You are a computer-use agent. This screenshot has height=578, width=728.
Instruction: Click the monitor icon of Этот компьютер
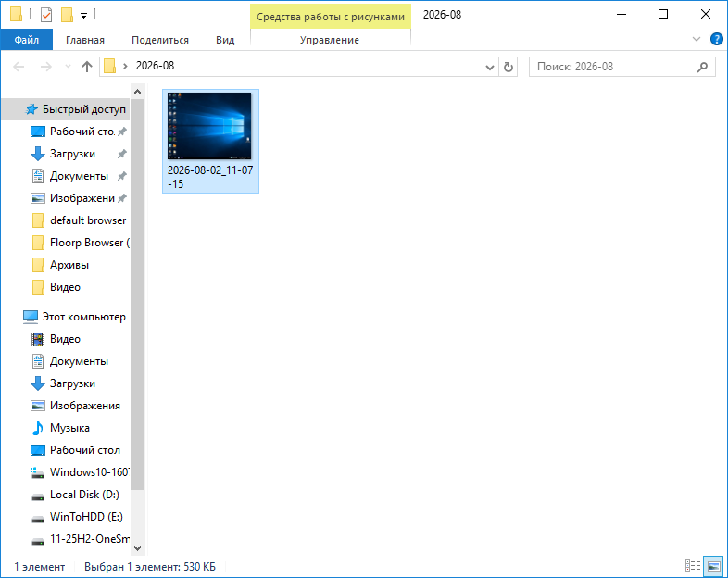tap(31, 317)
